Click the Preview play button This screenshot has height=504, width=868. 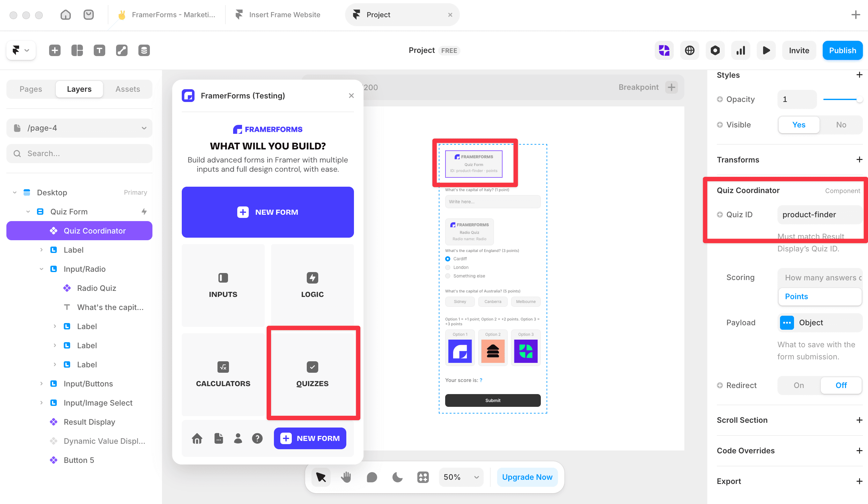pyautogui.click(x=766, y=50)
